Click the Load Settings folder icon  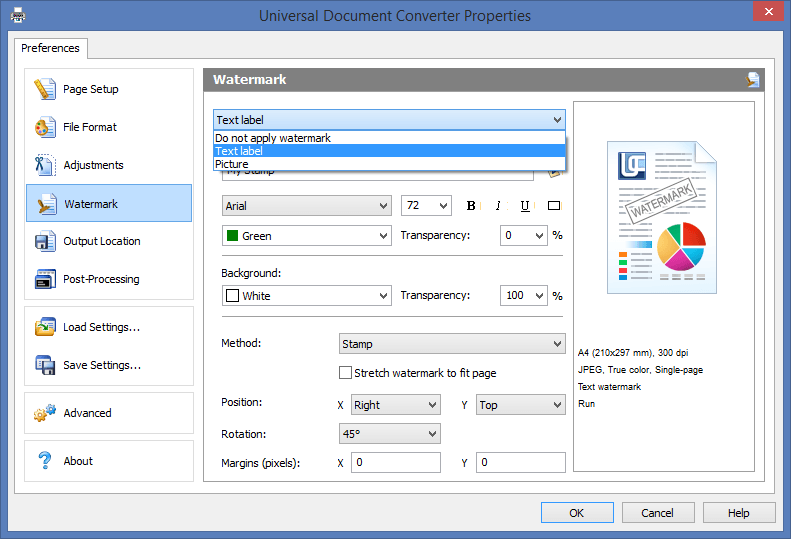[45, 327]
